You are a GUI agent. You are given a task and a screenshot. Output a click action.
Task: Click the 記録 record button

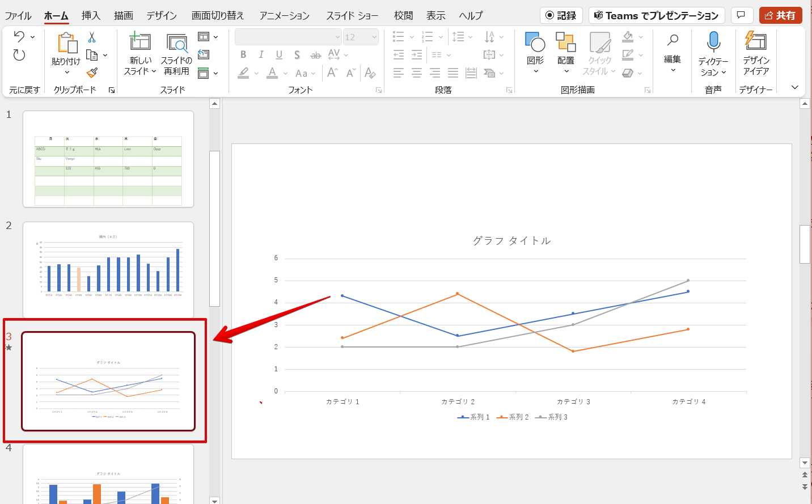(x=561, y=15)
